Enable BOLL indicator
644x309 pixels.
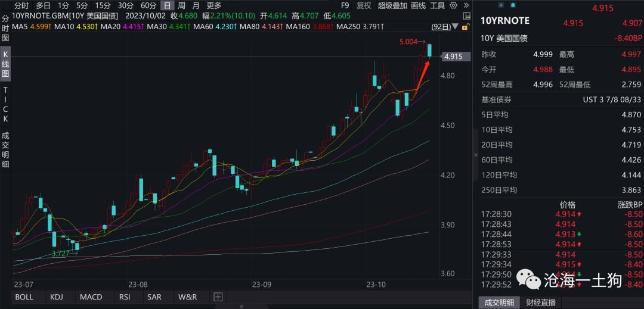(x=24, y=296)
